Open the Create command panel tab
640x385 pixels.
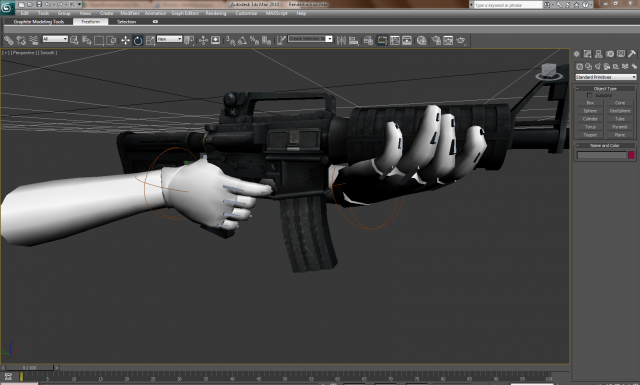pos(577,54)
